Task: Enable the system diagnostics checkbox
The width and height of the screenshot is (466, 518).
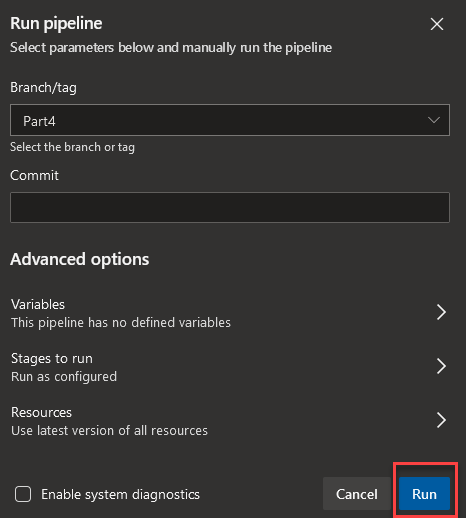Action: (23, 494)
